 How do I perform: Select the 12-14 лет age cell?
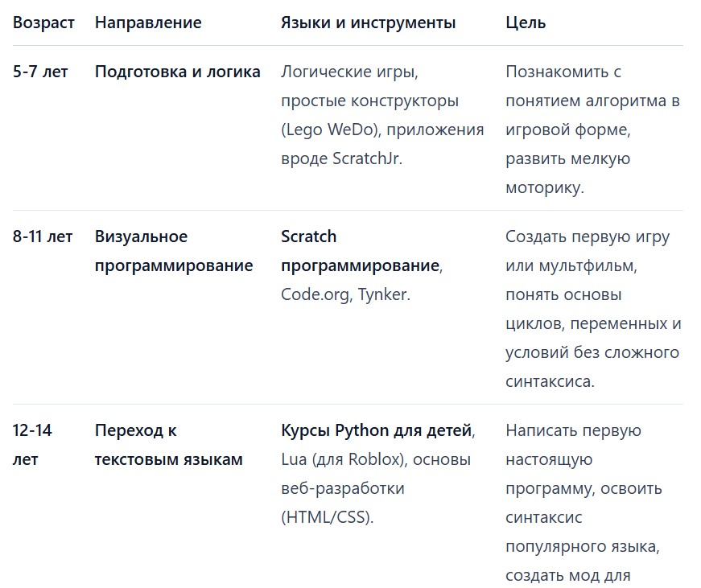tap(32, 445)
